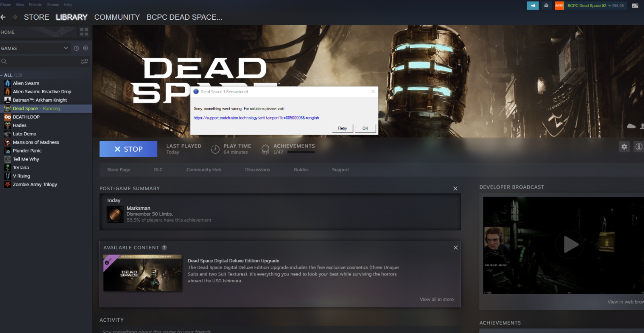644x333 pixels.
Task: Switch to Big Picture mode icon
Action: click(635, 6)
